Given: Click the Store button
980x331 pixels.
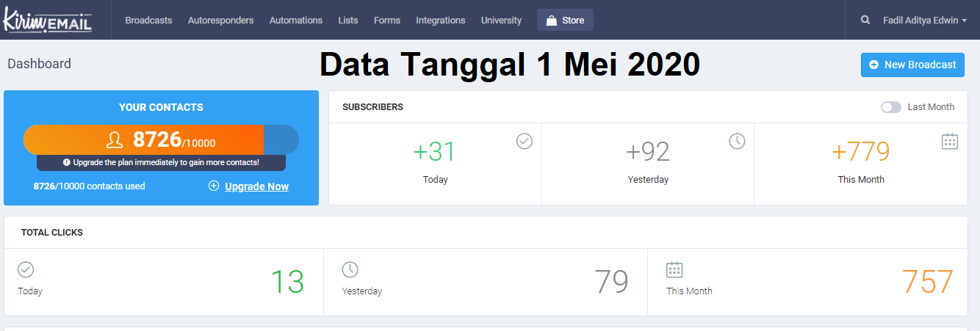Looking at the screenshot, I should [x=565, y=21].
